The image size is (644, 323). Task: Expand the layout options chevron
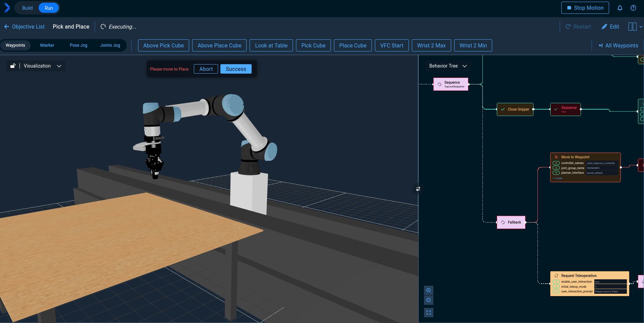(641, 27)
